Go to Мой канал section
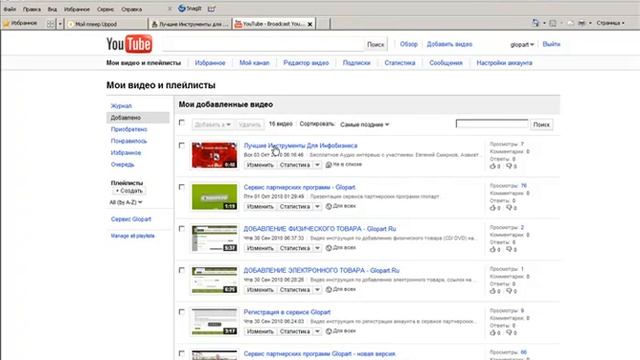Screen dimensions: 640x360 pyautogui.click(x=254, y=63)
